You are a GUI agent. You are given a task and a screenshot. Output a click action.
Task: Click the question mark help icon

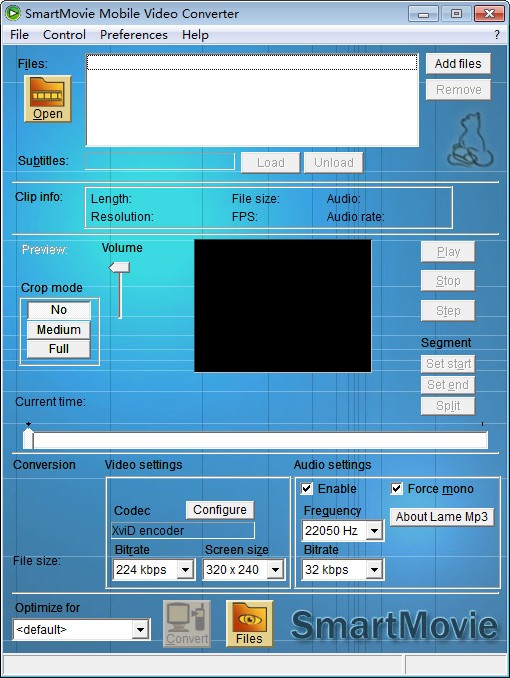[x=497, y=35]
